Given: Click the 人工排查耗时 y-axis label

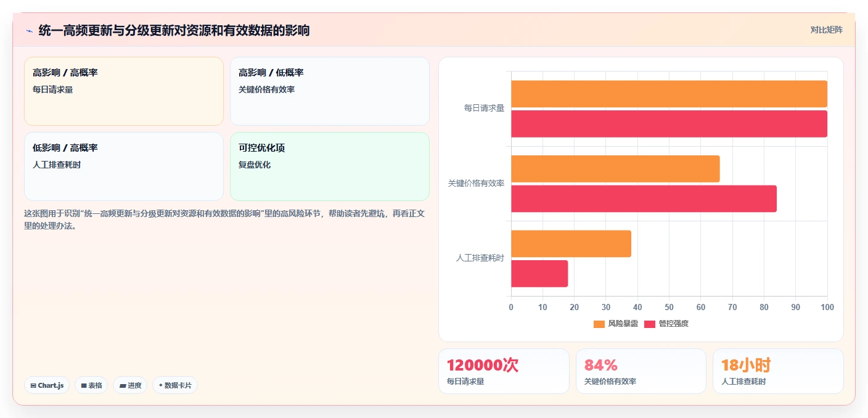Looking at the screenshot, I should click(480, 258).
